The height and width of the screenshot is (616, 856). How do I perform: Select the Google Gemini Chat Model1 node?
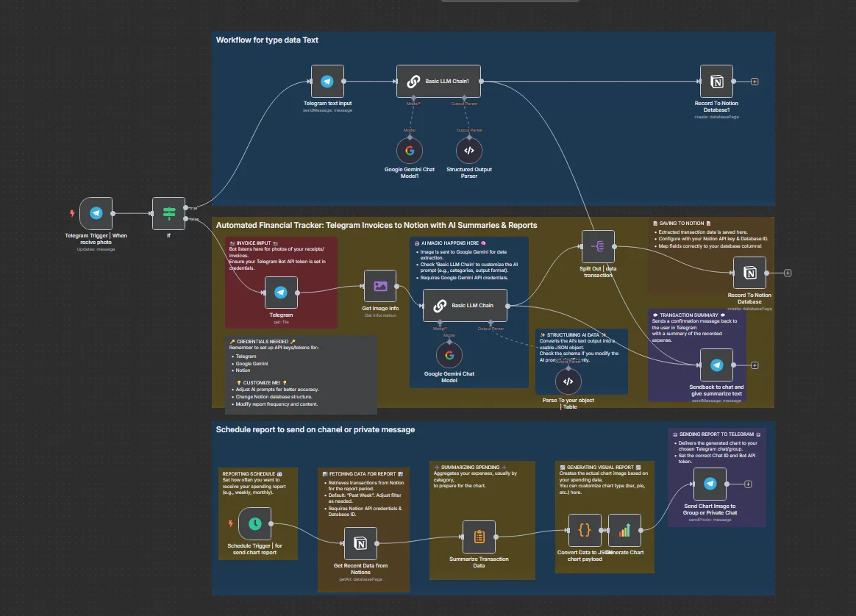[410, 151]
